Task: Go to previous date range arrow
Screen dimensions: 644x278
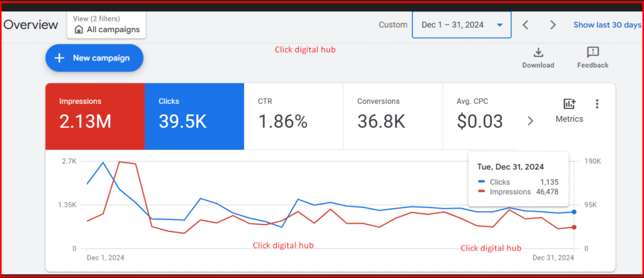Action: [x=526, y=25]
